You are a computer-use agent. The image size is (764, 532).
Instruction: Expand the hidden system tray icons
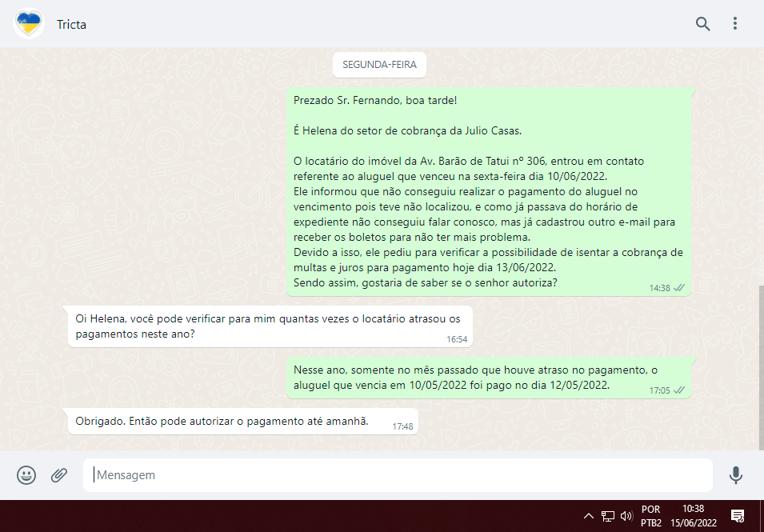[x=588, y=516]
